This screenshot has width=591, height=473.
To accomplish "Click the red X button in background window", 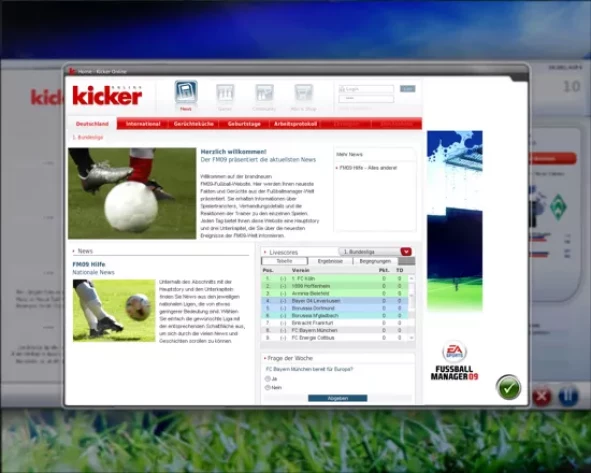I will pos(542,396).
